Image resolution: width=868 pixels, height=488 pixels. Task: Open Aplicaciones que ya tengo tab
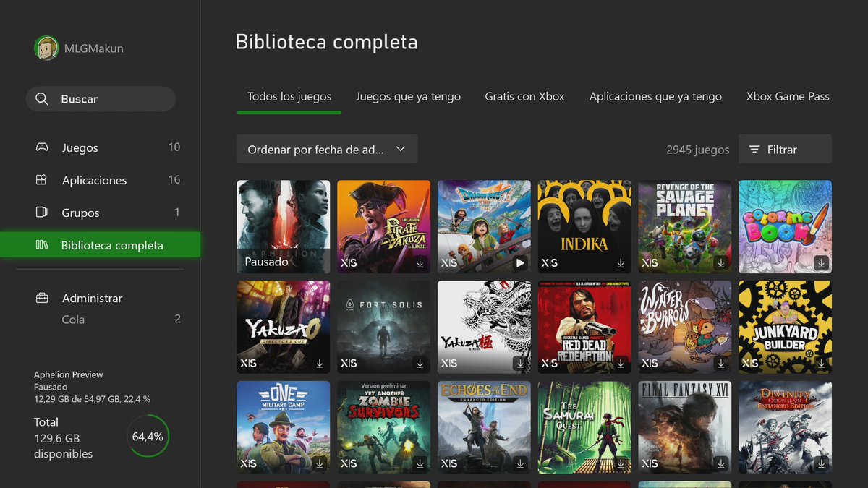pyautogui.click(x=655, y=96)
